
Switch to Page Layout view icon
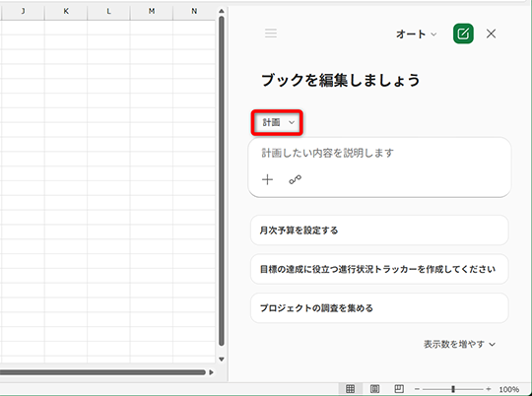click(x=374, y=388)
